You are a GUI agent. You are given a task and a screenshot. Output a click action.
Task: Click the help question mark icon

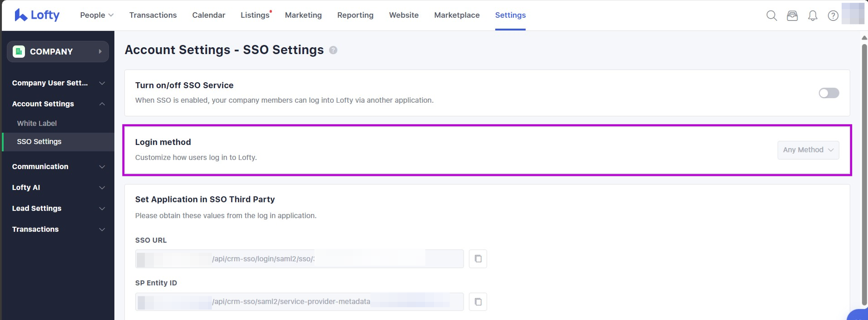(x=833, y=15)
